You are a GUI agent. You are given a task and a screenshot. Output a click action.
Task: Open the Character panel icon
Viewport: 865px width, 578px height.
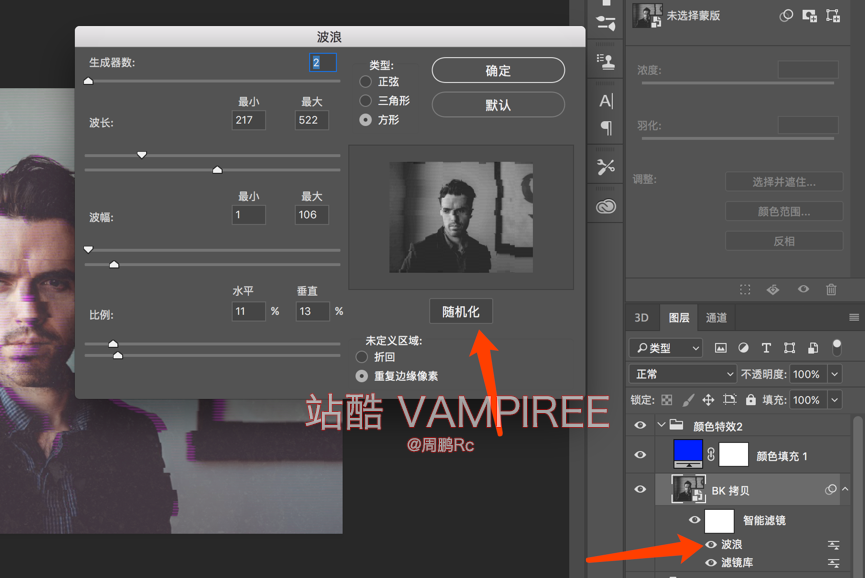(x=606, y=101)
